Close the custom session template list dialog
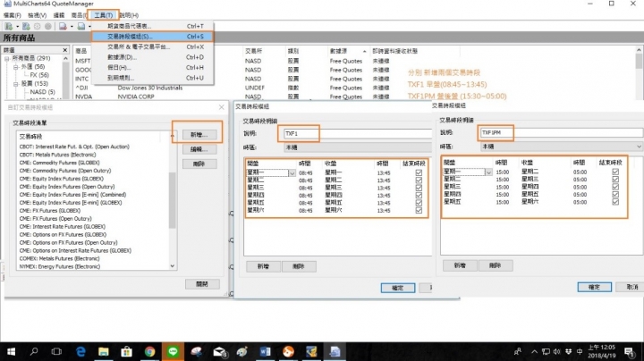 coord(222,107)
